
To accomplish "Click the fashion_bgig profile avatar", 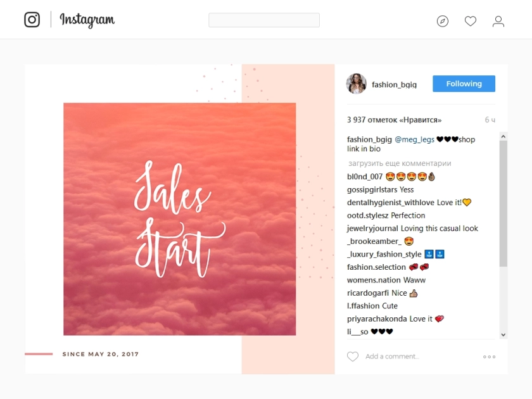I will click(356, 84).
